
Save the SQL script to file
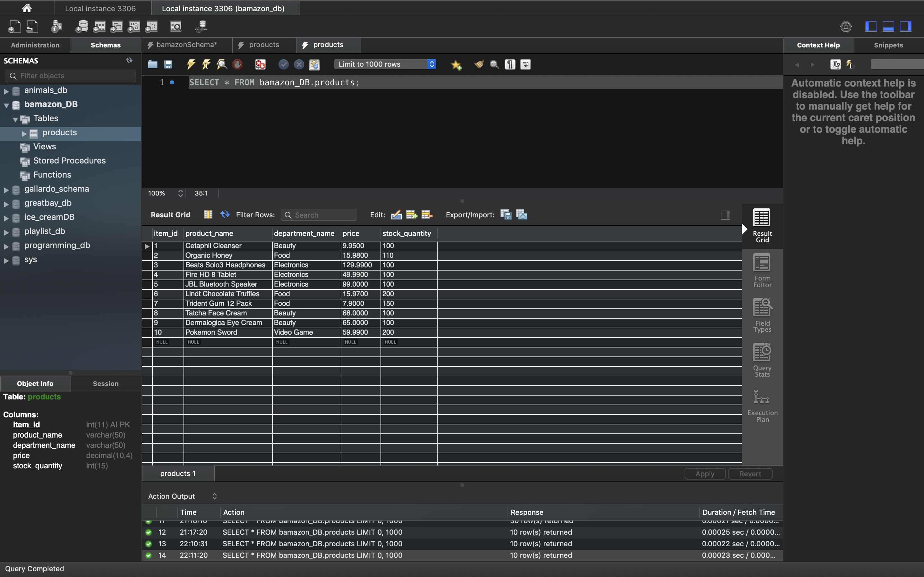click(x=168, y=64)
